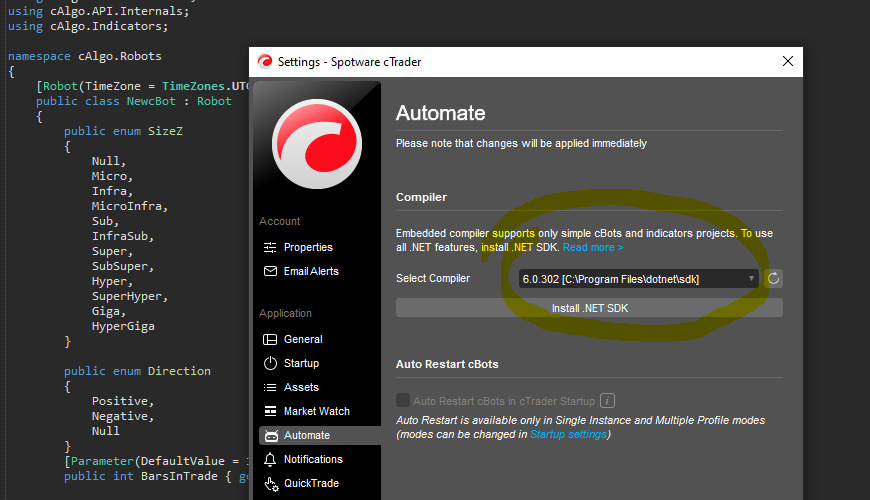The width and height of the screenshot is (870, 500).
Task: Open Properties icon under Account
Action: 270,248
